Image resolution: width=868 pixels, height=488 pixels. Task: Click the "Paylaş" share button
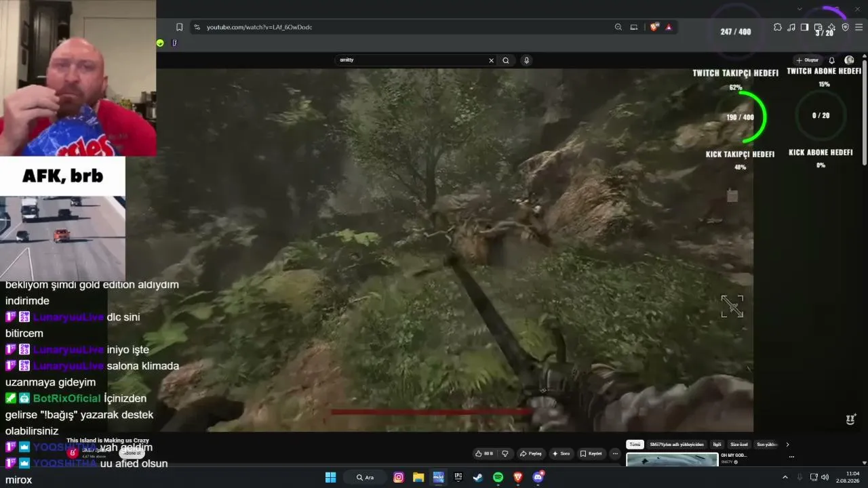click(x=531, y=453)
